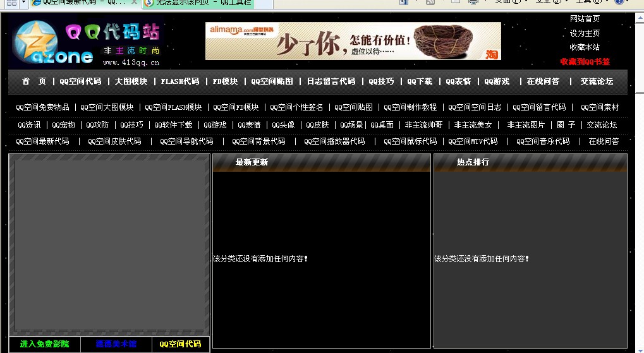Open the alimama banner advertisement

[x=353, y=41]
